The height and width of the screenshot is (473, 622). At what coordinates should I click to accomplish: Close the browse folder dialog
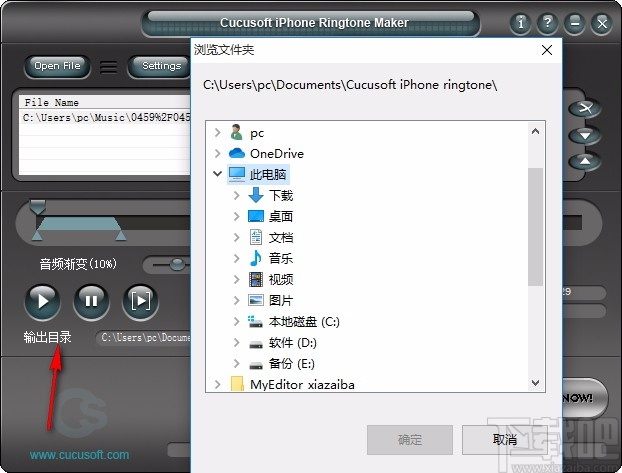(x=547, y=50)
